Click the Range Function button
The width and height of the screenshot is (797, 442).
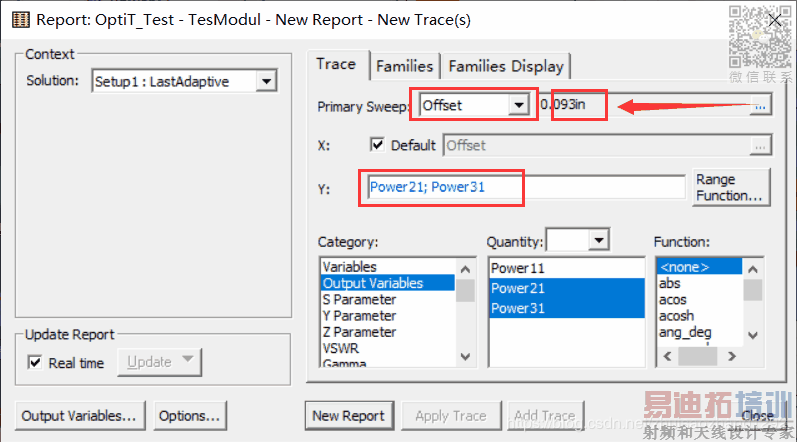[730, 187]
